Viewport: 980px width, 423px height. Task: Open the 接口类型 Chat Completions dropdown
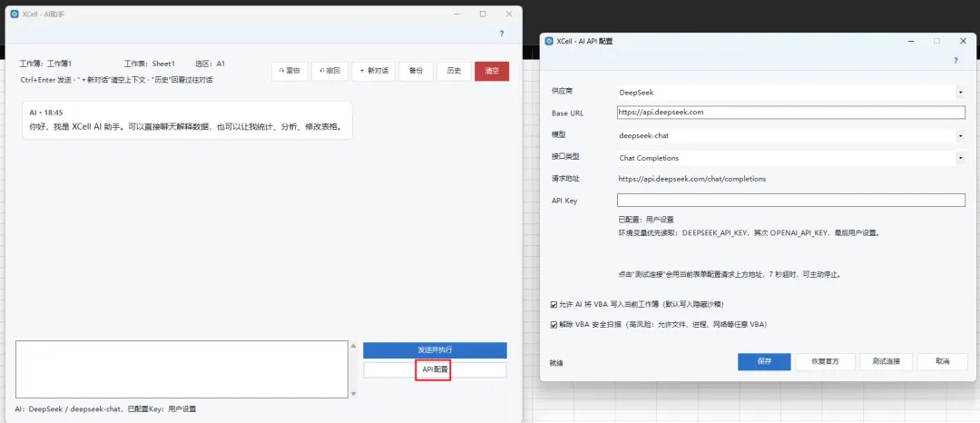790,158
